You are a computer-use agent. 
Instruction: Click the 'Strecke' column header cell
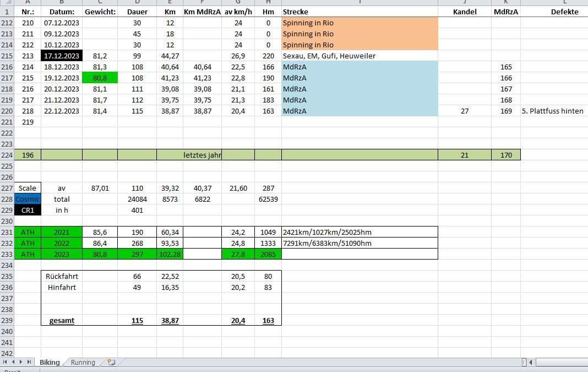click(x=360, y=12)
